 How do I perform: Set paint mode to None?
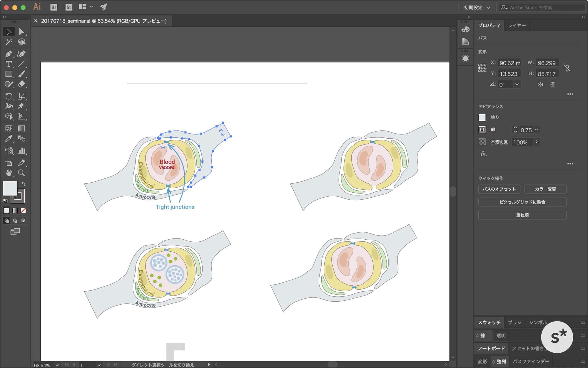pos(23,210)
